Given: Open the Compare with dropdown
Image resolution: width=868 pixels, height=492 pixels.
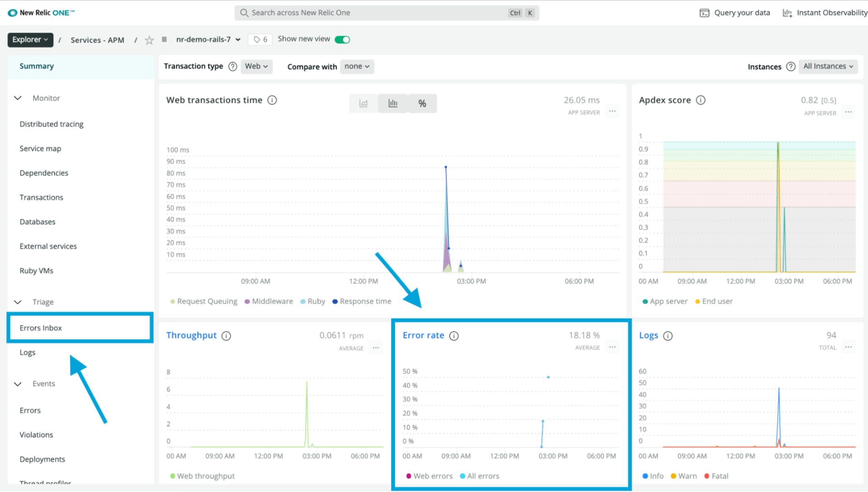Looking at the screenshot, I should point(357,66).
